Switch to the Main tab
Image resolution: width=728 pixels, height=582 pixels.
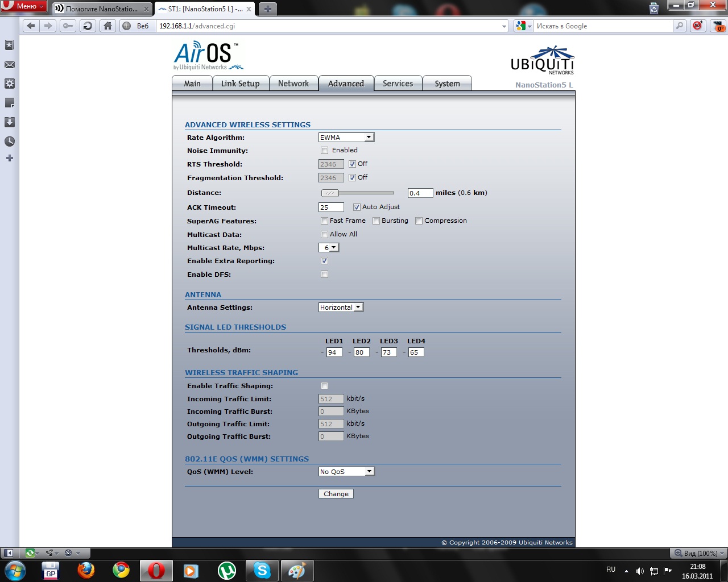pyautogui.click(x=192, y=84)
